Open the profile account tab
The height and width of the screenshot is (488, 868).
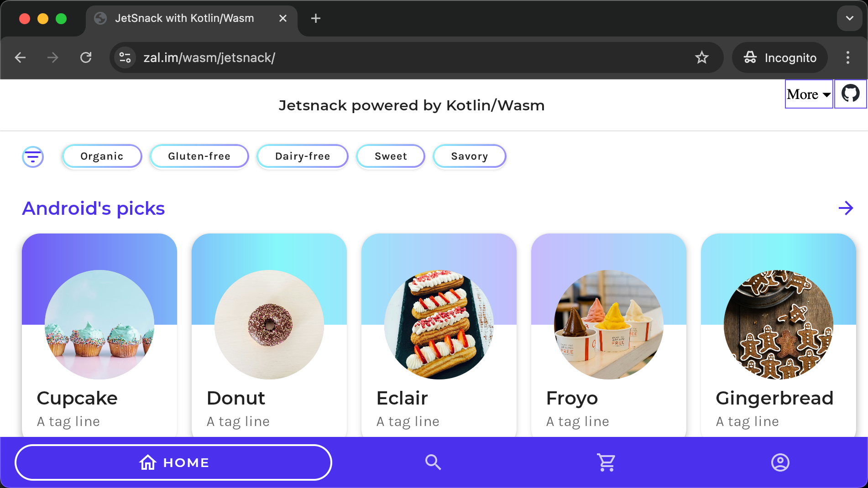(780, 462)
